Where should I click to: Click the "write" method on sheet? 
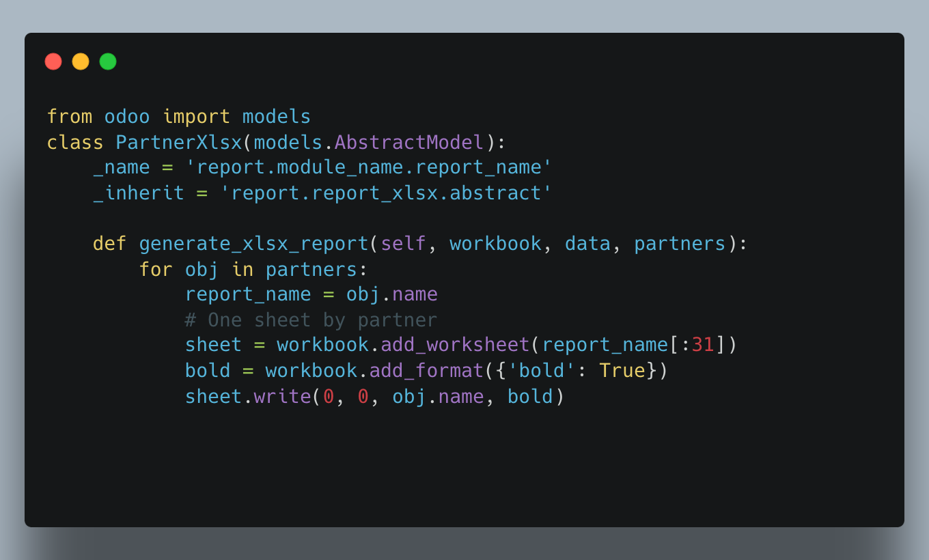[x=283, y=395]
